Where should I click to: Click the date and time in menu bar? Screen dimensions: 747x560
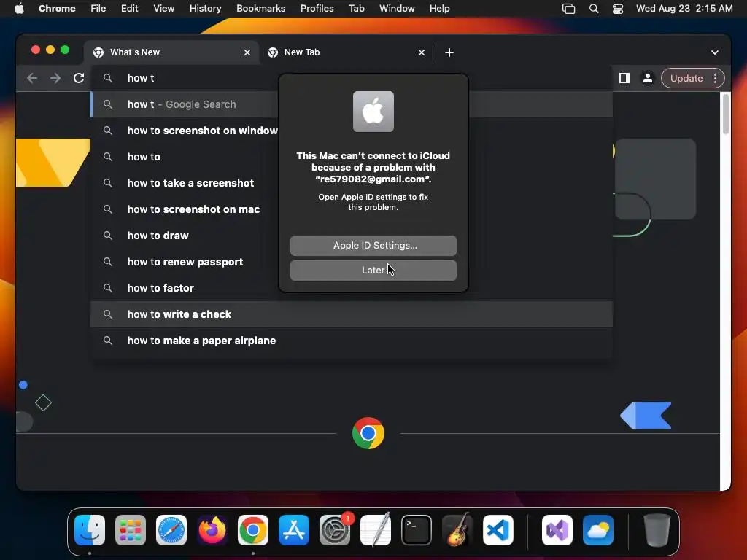click(x=684, y=9)
